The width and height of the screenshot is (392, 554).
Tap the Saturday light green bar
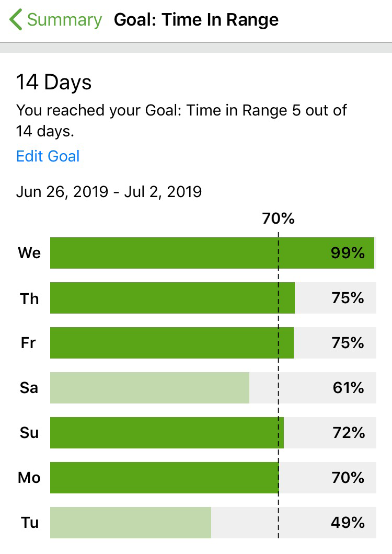(150, 388)
